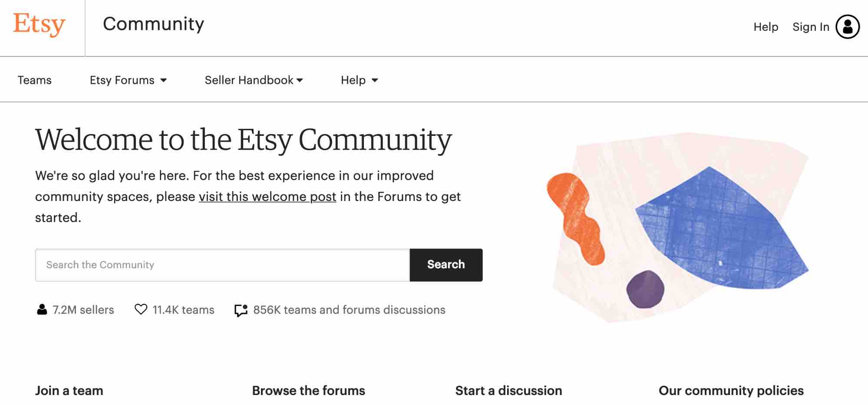Screen dimensions: 868x405
Task: Open the Help dropdown in navigation bar
Action: point(359,80)
